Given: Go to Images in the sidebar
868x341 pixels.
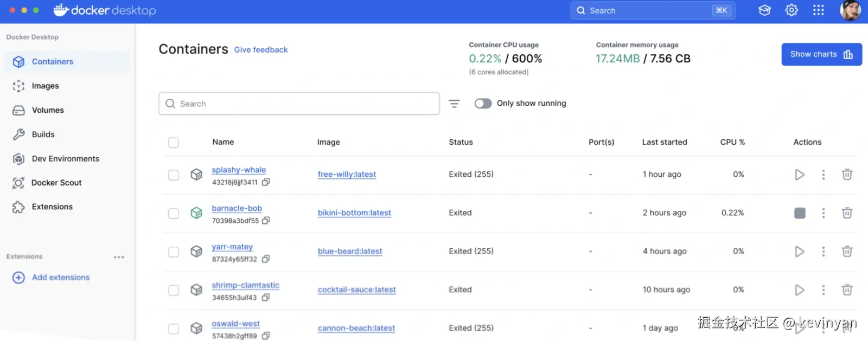Looking at the screenshot, I should [46, 86].
